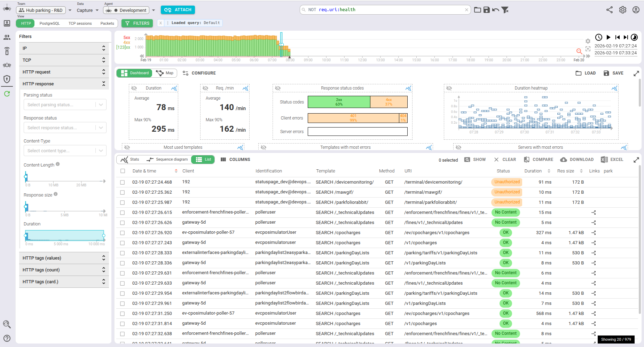Open the Packets tab
This screenshot has height=347, width=644.
click(107, 23)
